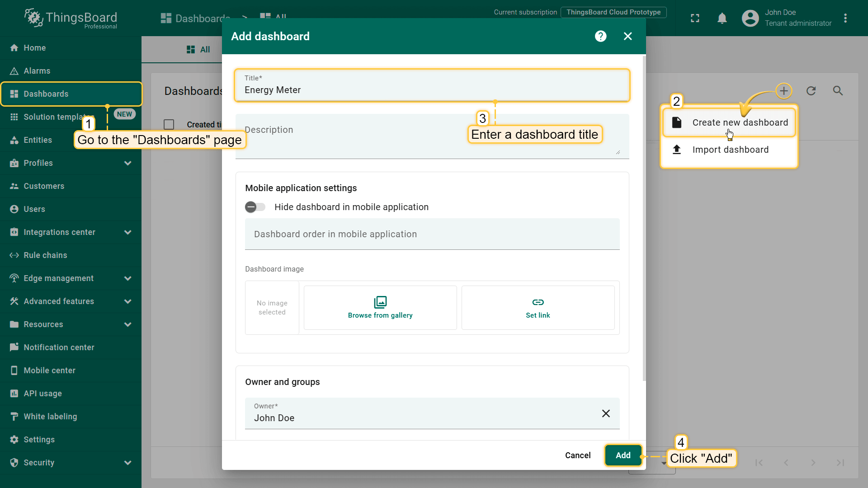
Task: Select Create new dashboard menu item
Action: coord(729,122)
